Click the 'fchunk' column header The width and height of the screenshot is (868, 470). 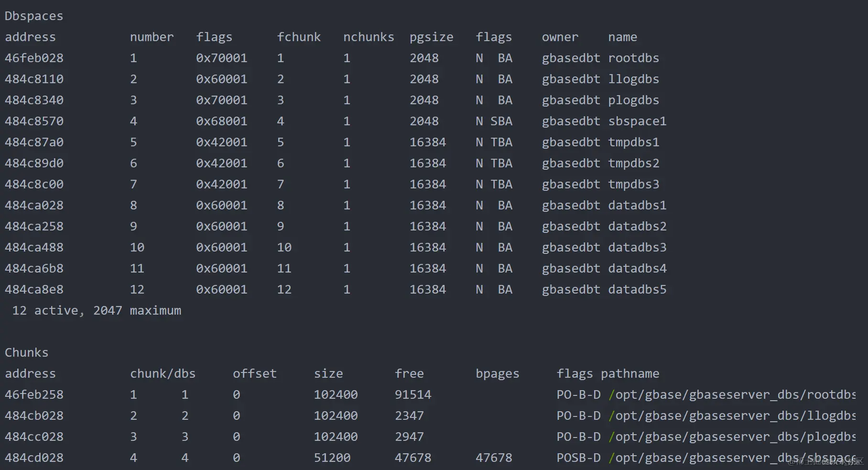299,37
